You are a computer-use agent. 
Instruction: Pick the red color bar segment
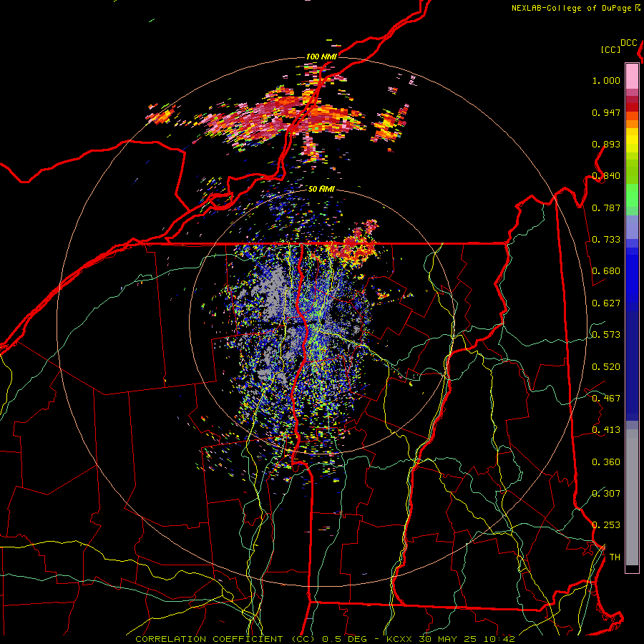(632, 107)
